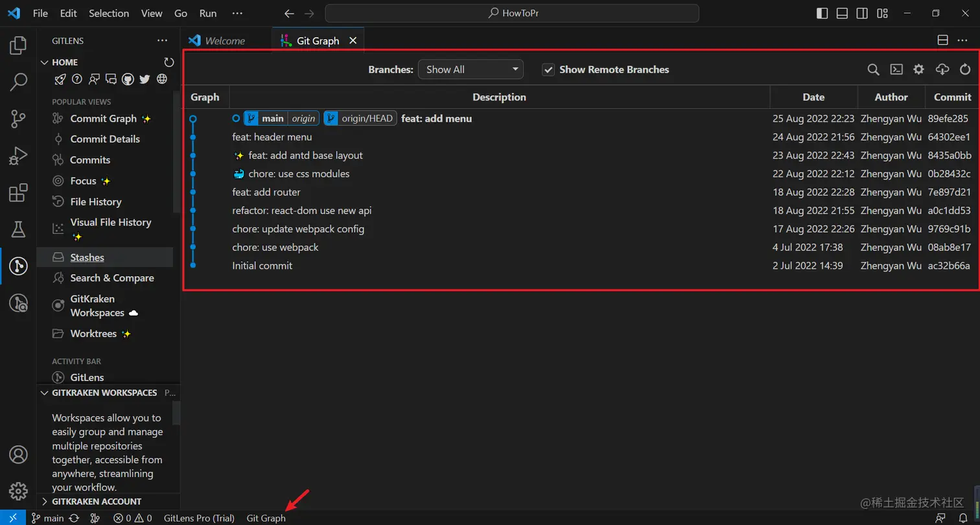Screen dimensions: 980x525
Task: Open the Selection menu
Action: [109, 13]
